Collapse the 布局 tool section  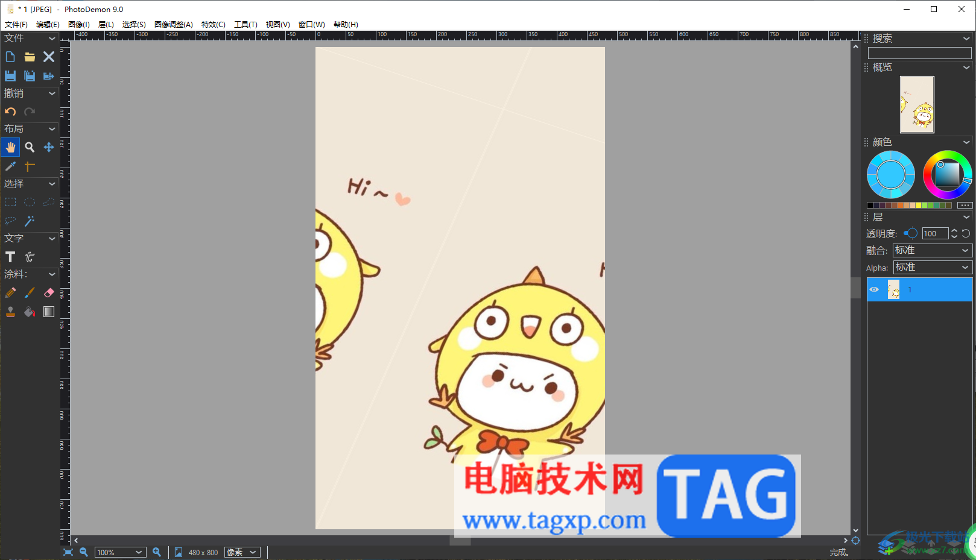click(52, 129)
